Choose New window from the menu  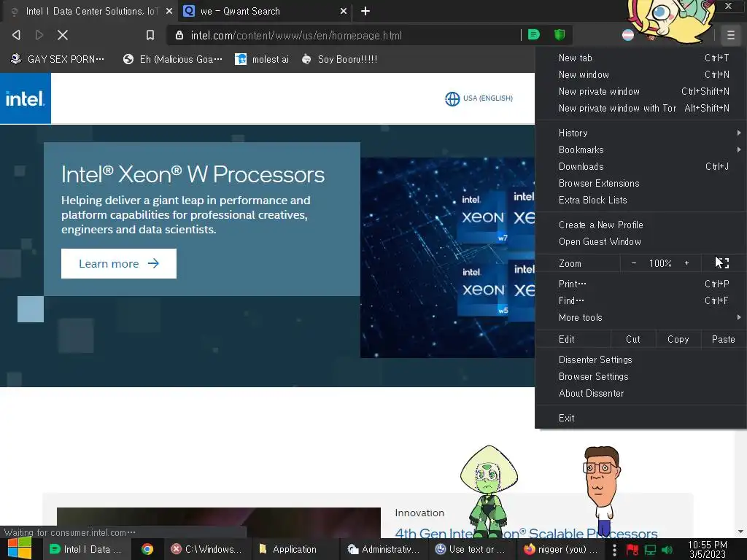(641, 74)
